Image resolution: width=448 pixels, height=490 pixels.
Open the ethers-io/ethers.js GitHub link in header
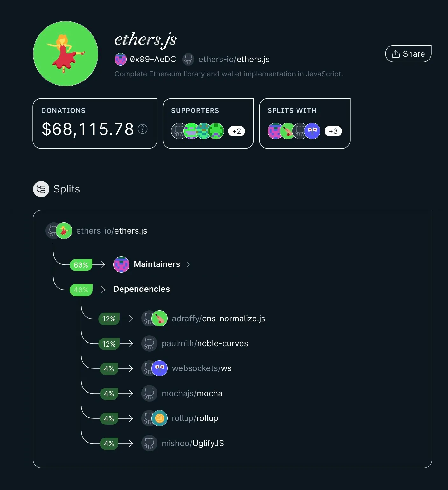click(x=234, y=59)
